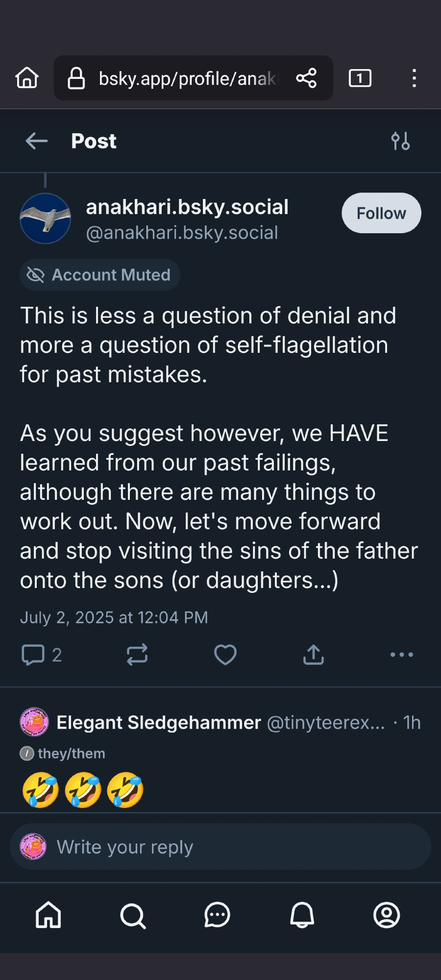Open post options three-dot menu
Image resolution: width=441 pixels, height=980 pixels.
coord(401,655)
